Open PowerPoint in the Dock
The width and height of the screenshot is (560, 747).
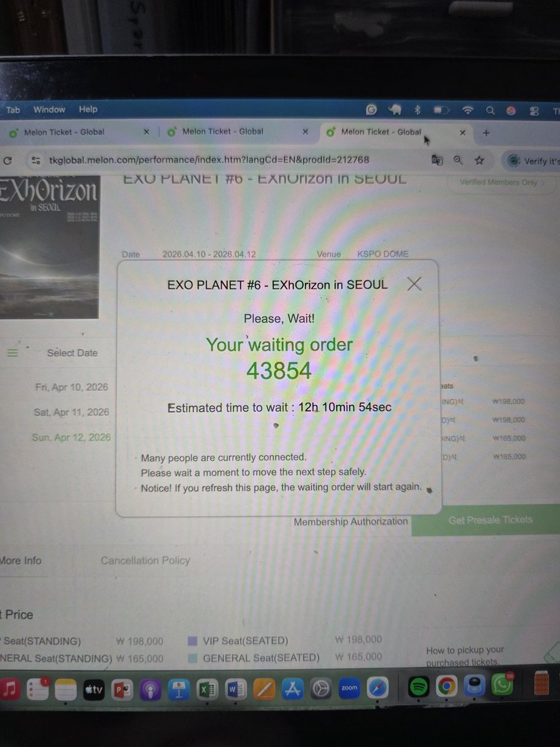tap(121, 689)
